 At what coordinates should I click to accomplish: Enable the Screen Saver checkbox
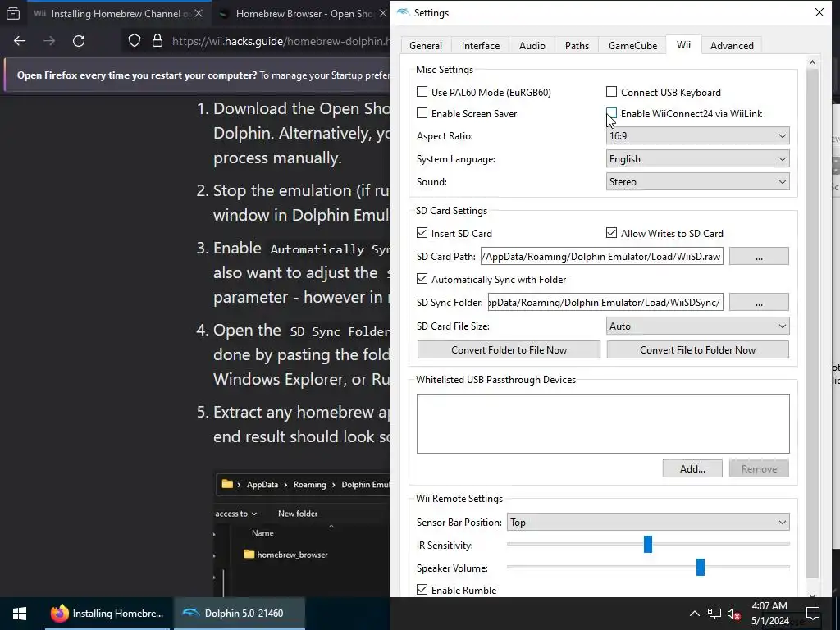422,113
